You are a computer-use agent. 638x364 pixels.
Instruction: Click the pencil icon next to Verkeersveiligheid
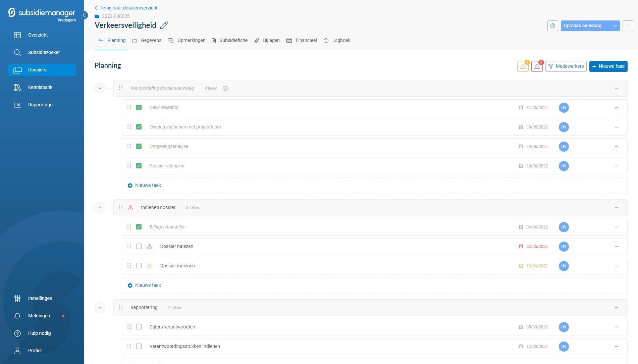pyautogui.click(x=164, y=25)
